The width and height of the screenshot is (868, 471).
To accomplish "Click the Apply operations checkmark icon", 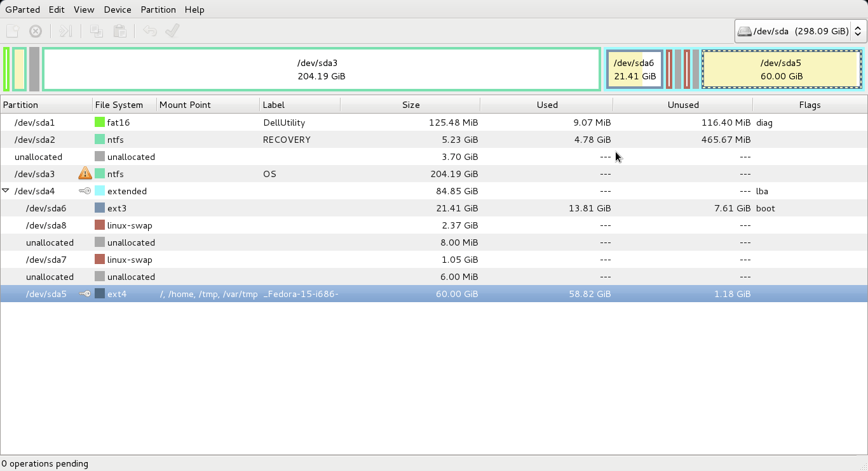I will pos(172,30).
